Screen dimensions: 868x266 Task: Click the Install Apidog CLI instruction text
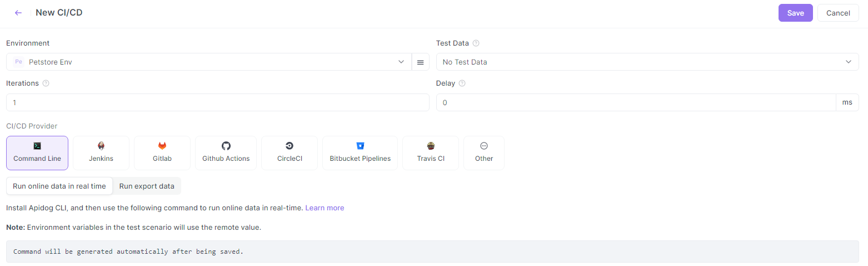click(x=154, y=208)
